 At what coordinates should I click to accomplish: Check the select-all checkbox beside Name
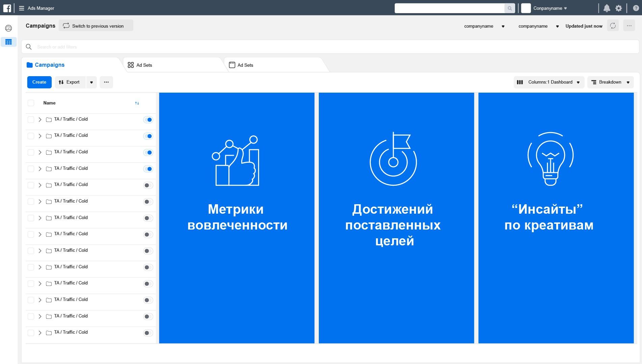(x=31, y=103)
